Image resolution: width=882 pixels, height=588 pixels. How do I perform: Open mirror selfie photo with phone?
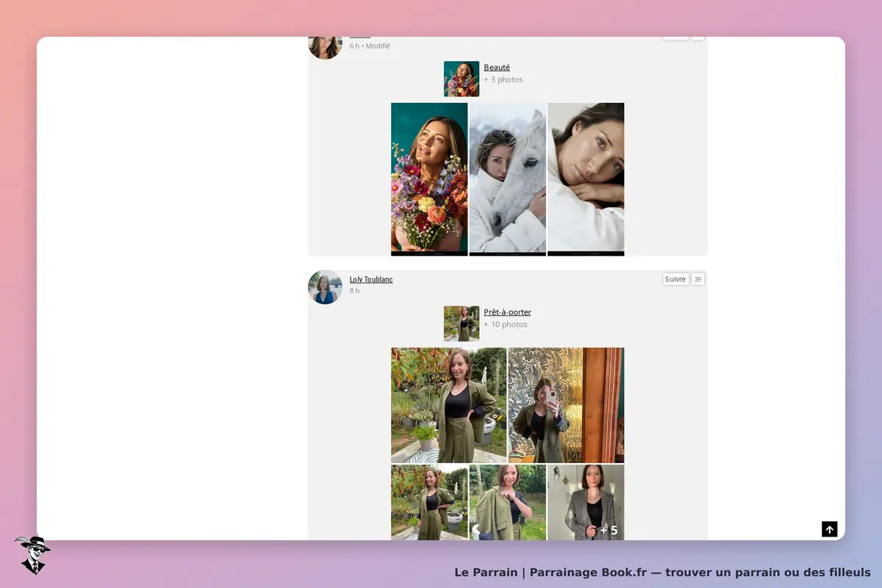566,405
